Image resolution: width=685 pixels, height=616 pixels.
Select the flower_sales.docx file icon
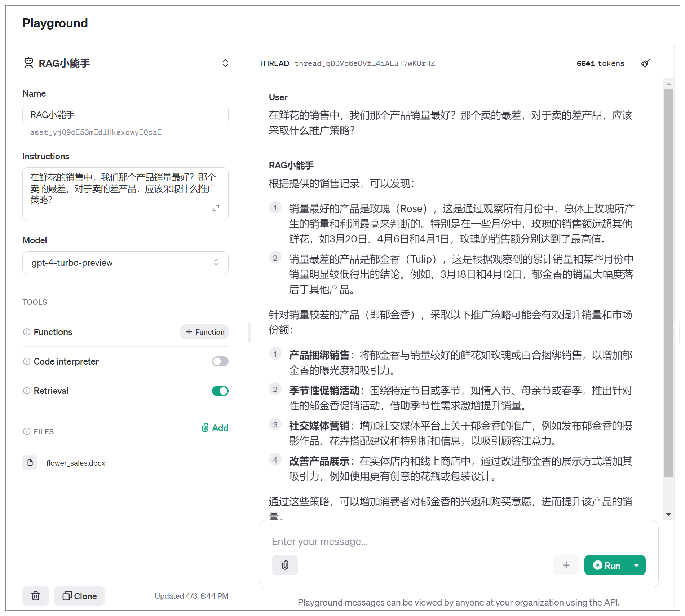point(30,463)
